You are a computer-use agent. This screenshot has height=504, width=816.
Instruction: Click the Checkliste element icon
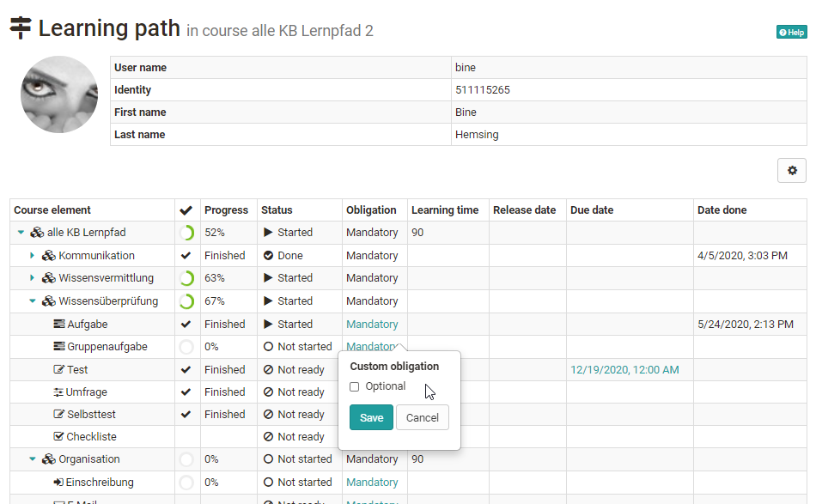click(59, 437)
